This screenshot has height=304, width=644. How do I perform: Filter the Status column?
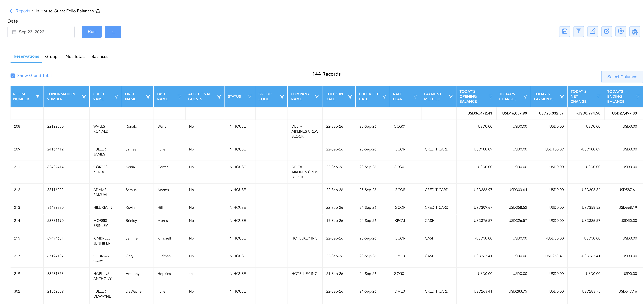coord(250,97)
